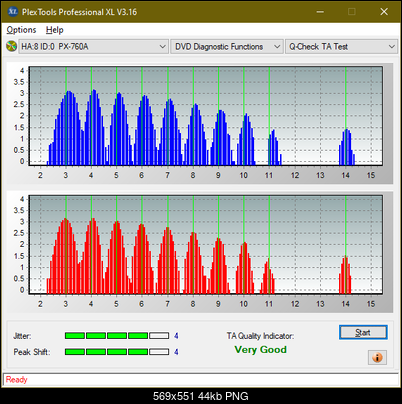The height and width of the screenshot is (404, 402).
Task: Click the blue peak at 11 in top chart
Action: [274, 148]
